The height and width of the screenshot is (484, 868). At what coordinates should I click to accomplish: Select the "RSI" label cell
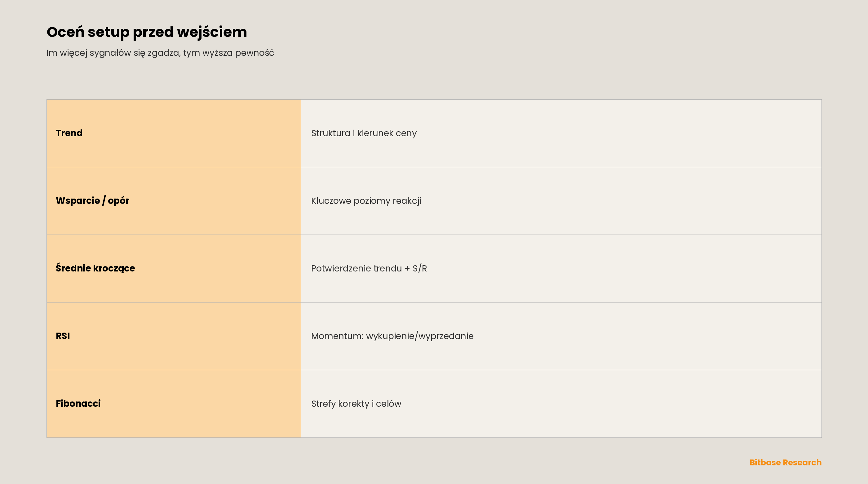[x=174, y=336]
